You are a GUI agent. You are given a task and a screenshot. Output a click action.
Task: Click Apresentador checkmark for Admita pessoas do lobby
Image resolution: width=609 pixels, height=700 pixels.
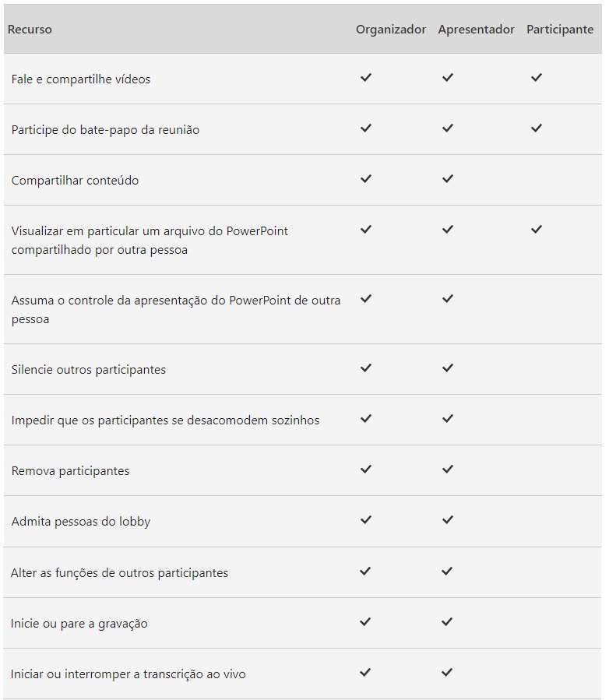coord(447,520)
